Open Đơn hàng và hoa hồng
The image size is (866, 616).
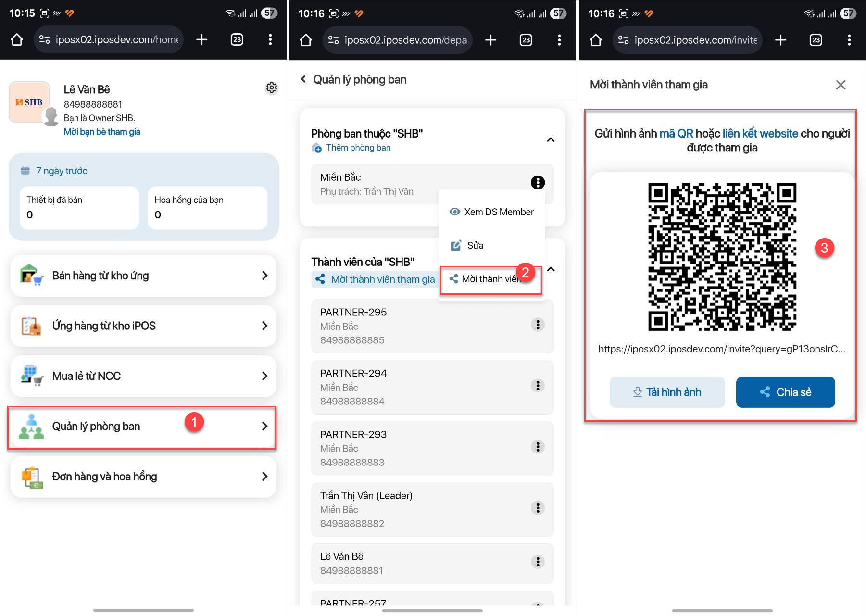pyautogui.click(x=143, y=477)
